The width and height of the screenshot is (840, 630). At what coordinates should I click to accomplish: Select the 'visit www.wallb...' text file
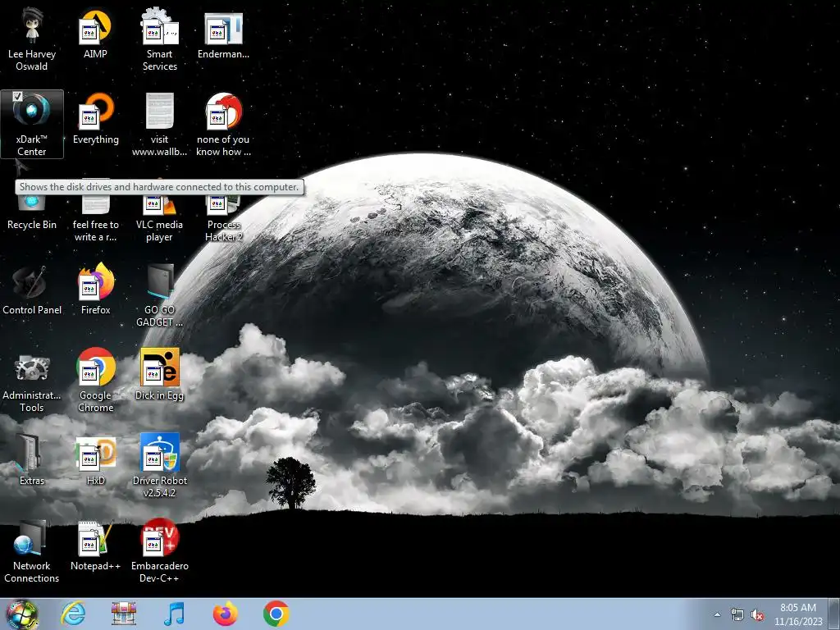point(160,125)
